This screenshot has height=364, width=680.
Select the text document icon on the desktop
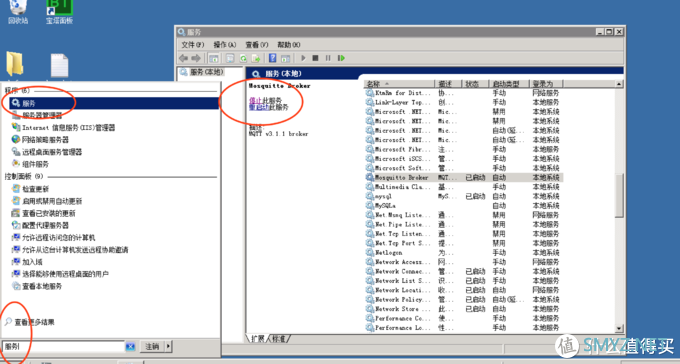point(59,65)
